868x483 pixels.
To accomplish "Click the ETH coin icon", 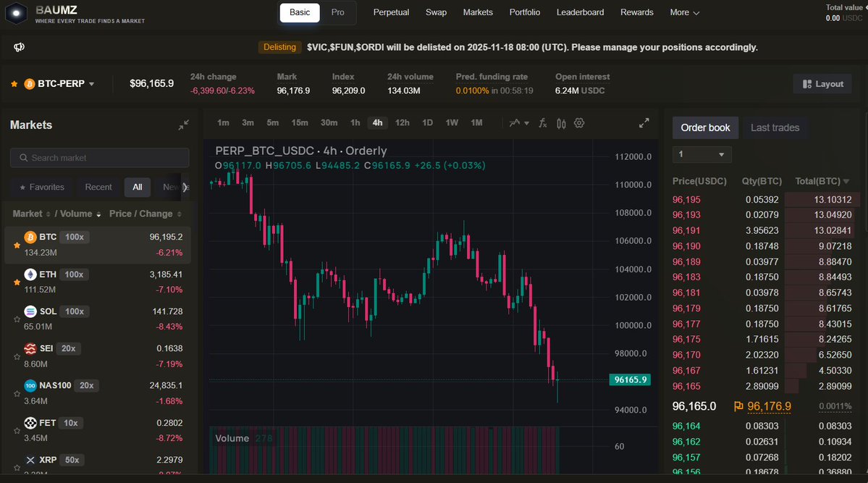I will point(30,274).
